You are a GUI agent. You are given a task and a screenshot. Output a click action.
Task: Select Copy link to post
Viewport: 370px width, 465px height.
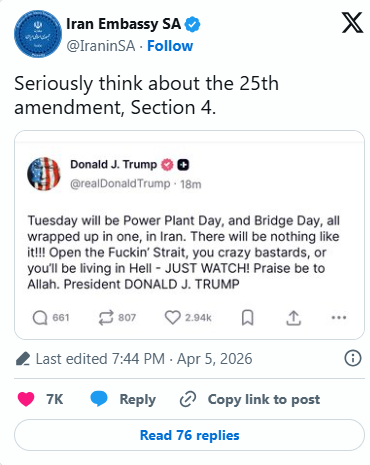[x=250, y=399]
